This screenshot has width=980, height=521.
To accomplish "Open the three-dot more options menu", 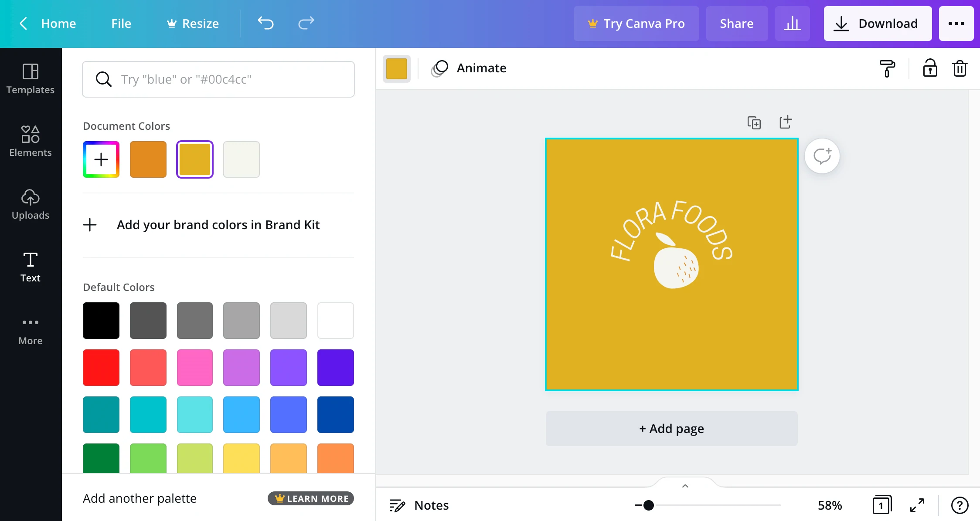I will (x=956, y=24).
